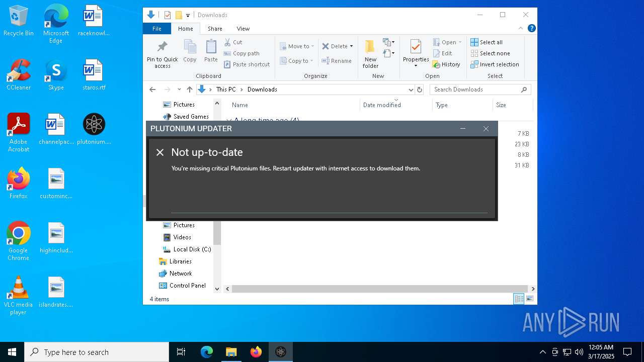Open Explorer Help icon
This screenshot has width=644, height=362.
[531, 28]
